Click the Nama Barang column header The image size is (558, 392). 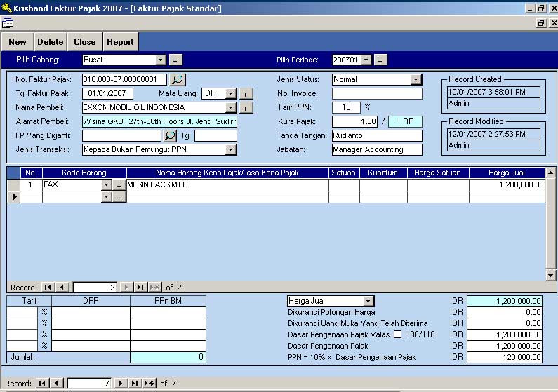(227, 173)
